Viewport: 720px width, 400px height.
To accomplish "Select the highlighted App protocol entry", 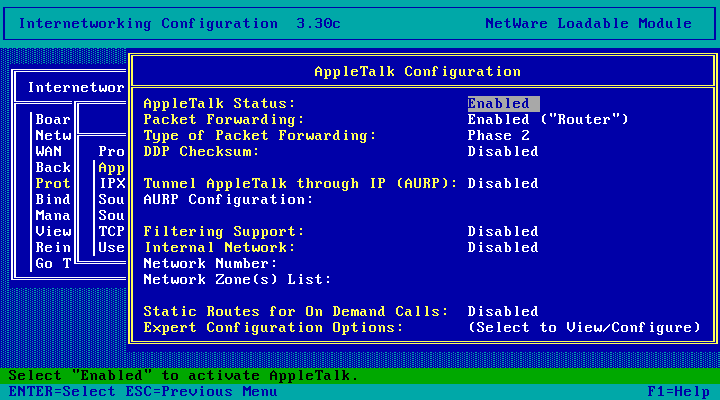I will click(x=112, y=168).
